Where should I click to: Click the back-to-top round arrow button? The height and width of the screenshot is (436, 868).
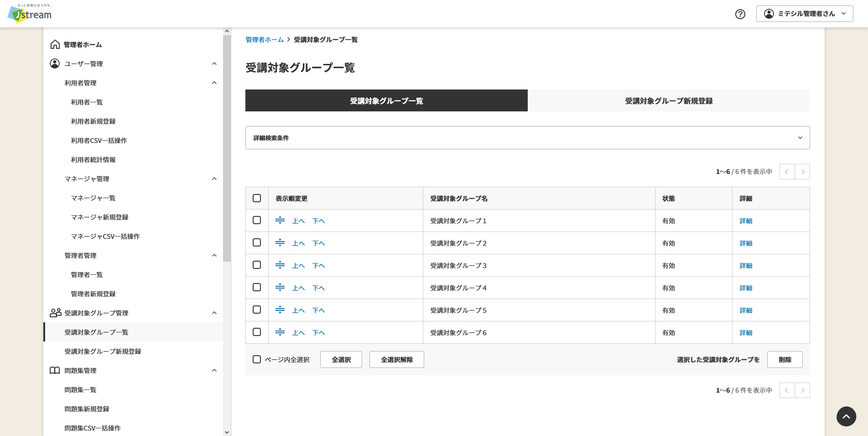tap(846, 416)
